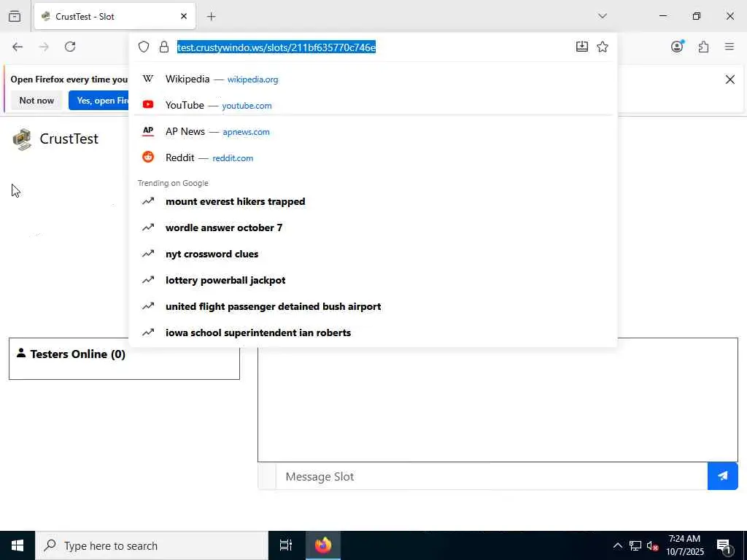
Task: Open Task View on taskbar
Action: point(286,545)
